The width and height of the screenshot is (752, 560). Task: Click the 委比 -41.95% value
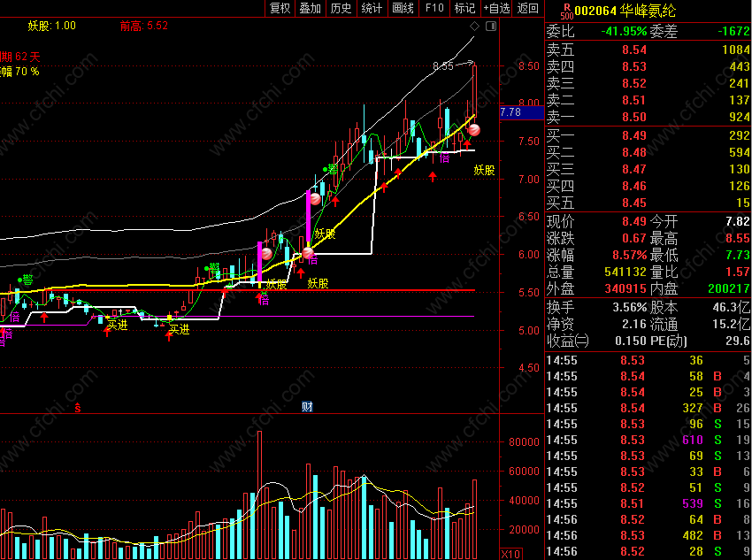click(624, 32)
